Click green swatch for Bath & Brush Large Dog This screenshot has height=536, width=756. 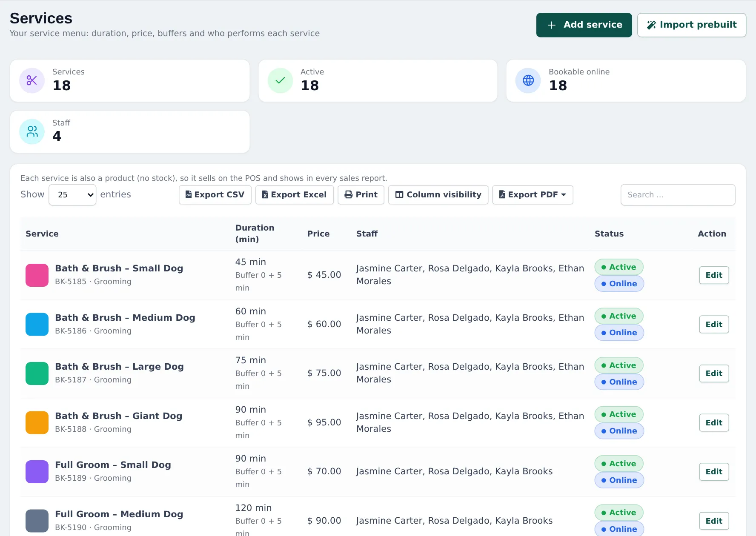tap(37, 373)
